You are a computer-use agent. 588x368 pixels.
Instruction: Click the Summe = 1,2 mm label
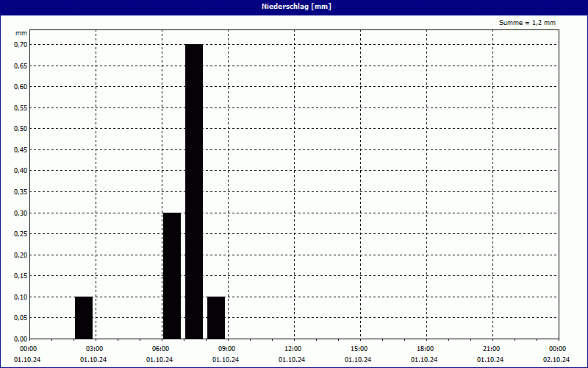point(527,23)
